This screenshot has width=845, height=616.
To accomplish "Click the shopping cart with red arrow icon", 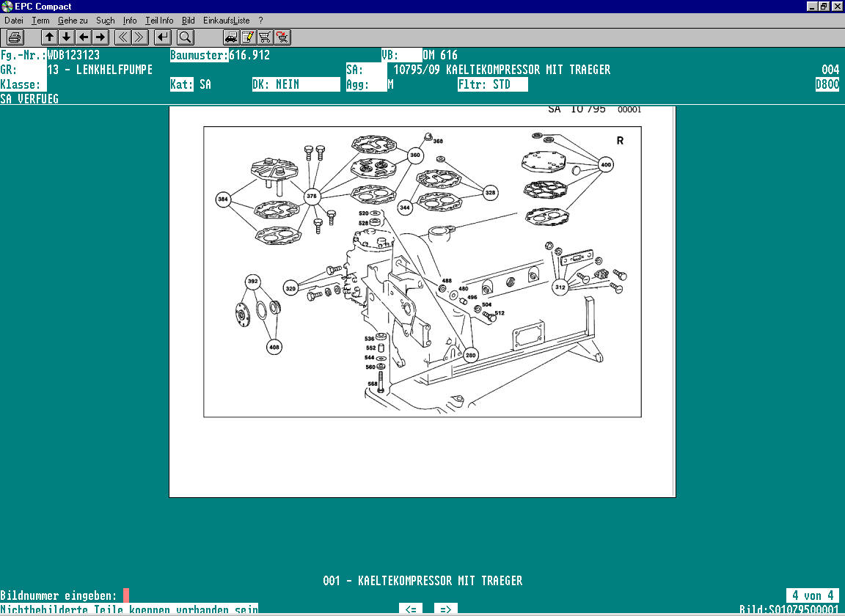I will tap(282, 37).
